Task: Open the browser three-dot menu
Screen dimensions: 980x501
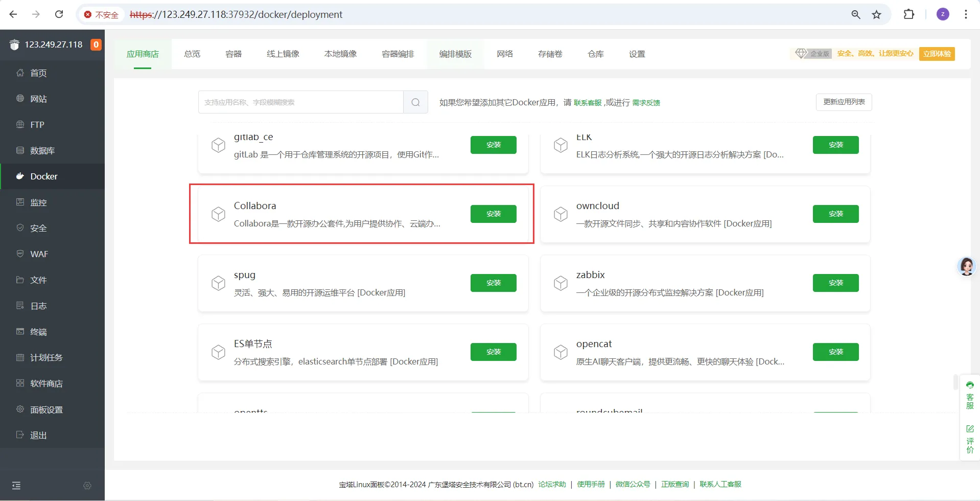Action: 966,14
